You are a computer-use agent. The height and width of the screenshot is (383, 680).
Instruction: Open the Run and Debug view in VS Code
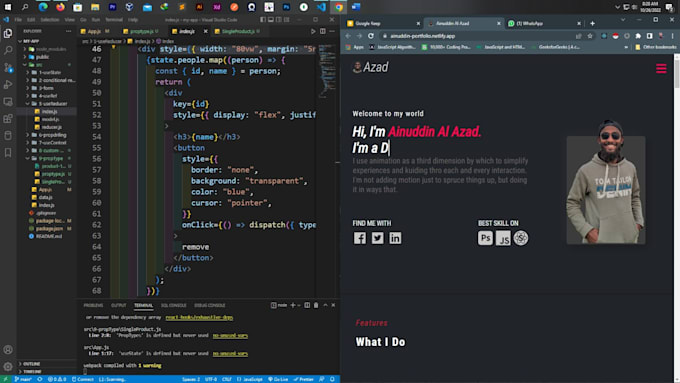pos(8,85)
